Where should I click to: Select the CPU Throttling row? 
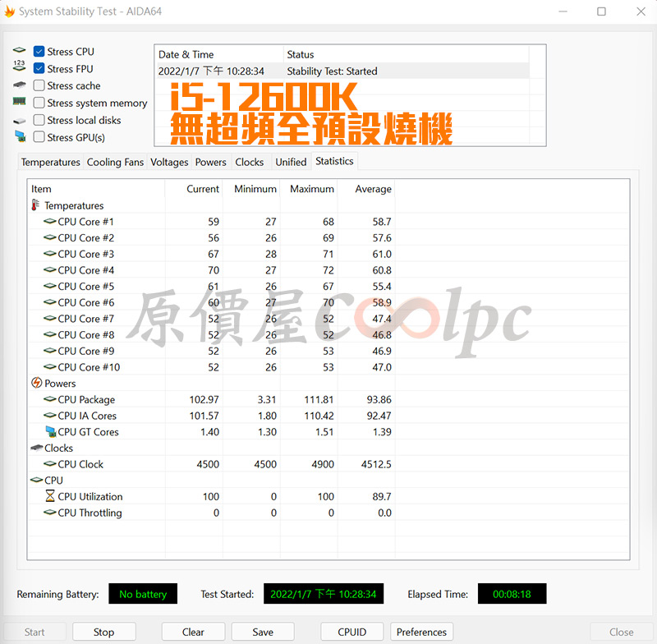click(90, 513)
